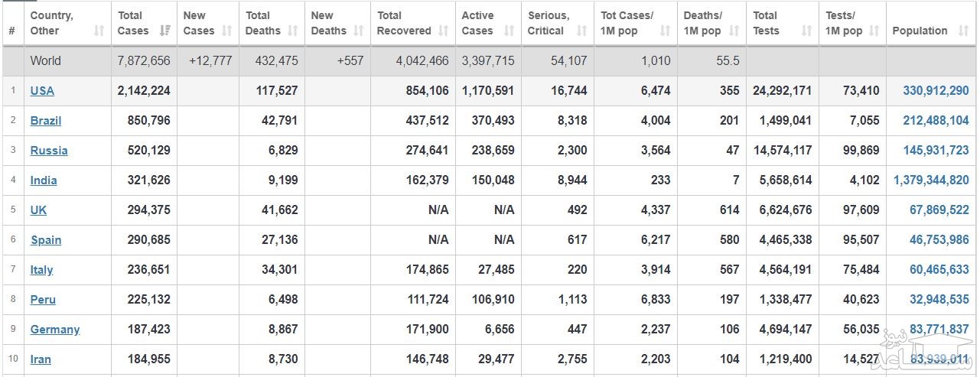Screen dimensions: 980x377
Task: Click sort arrows beside Total Recovered header
Action: point(443,31)
